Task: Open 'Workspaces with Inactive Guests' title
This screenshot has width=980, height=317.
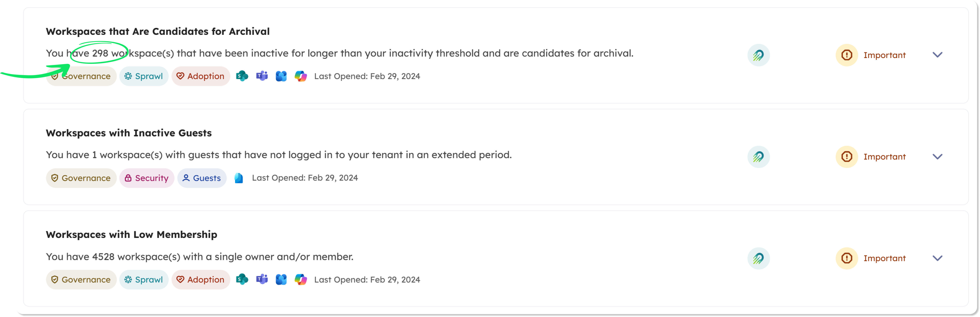Action: click(x=129, y=133)
